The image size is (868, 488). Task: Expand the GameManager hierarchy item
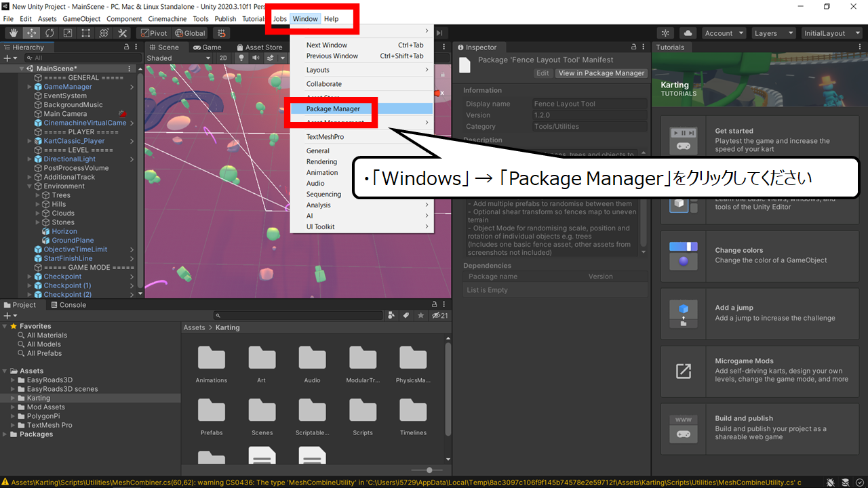click(29, 87)
